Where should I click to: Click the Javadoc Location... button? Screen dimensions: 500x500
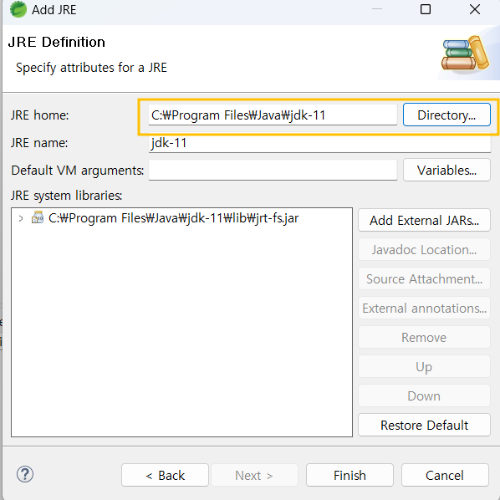coord(424,250)
